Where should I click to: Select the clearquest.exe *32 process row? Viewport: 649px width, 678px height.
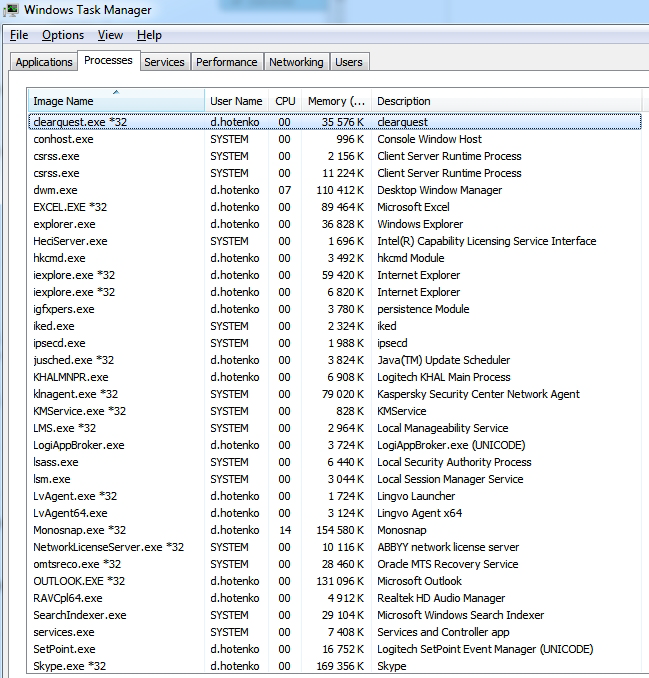(x=335, y=122)
